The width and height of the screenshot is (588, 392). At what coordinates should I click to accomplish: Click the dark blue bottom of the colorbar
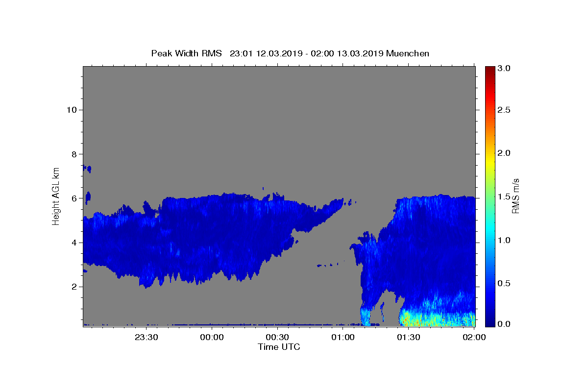click(x=490, y=322)
